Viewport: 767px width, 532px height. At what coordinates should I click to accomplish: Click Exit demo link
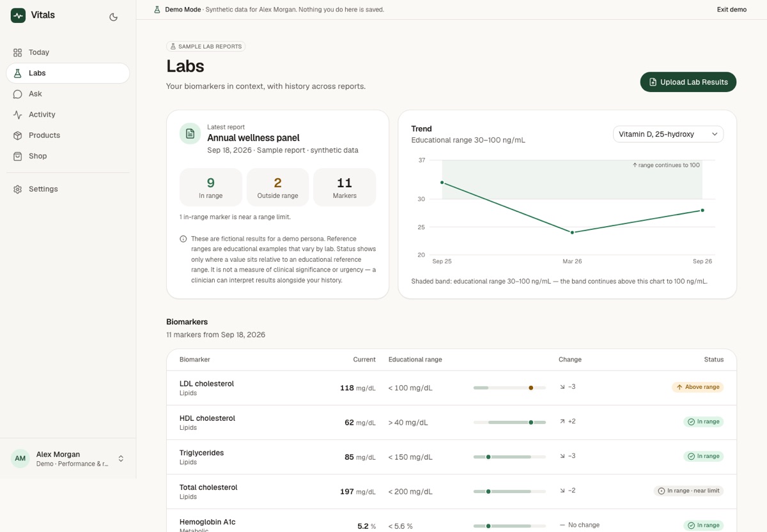click(732, 10)
